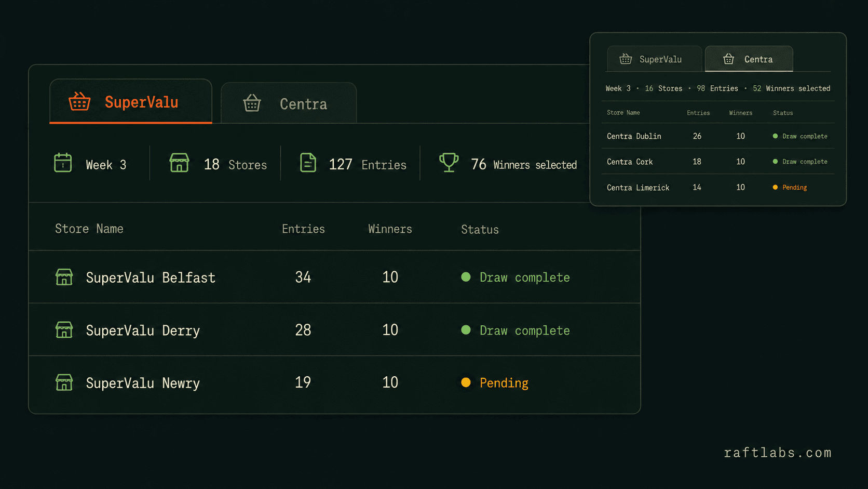This screenshot has width=868, height=489.
Task: Select Centra Dublin row name
Action: pos(634,136)
